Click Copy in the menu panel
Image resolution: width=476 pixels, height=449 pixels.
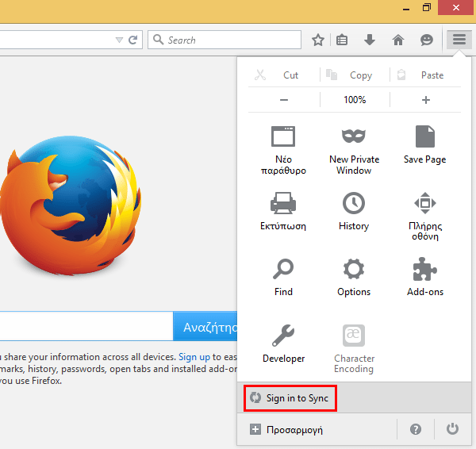click(x=355, y=75)
